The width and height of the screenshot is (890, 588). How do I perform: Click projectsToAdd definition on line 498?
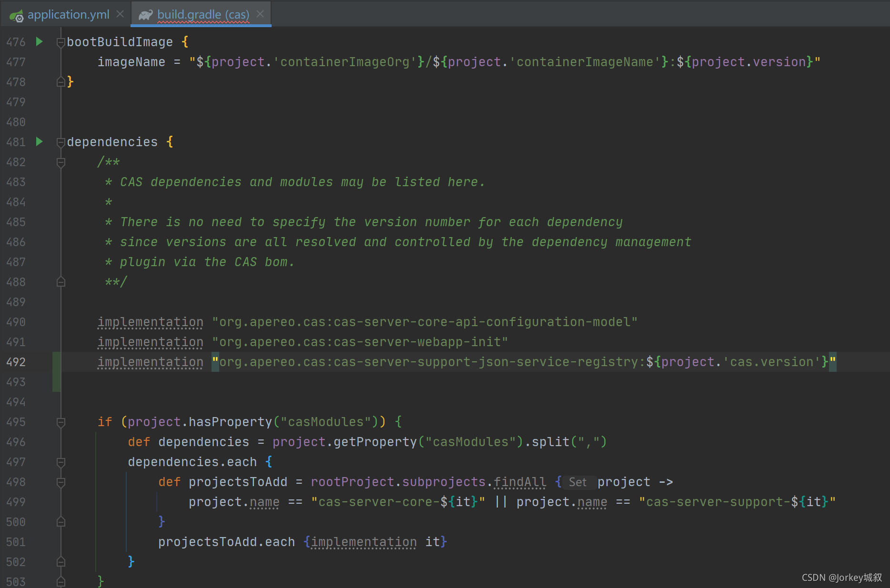click(238, 482)
